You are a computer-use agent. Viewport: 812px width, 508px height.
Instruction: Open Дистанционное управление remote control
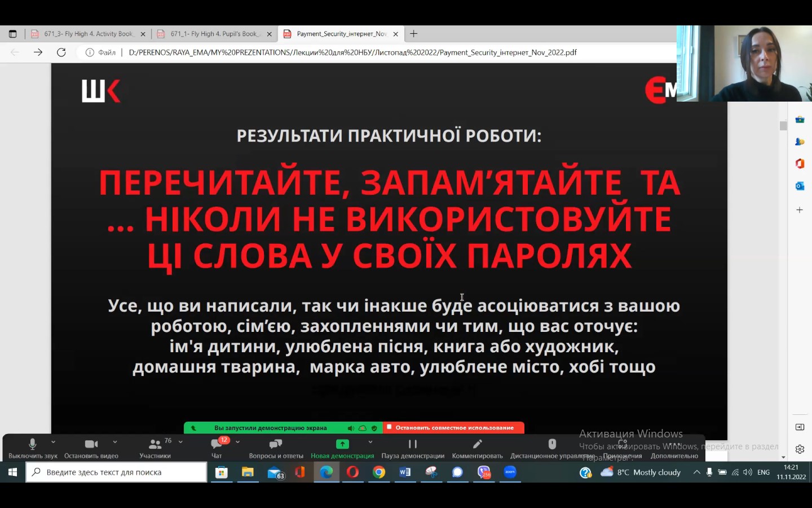[x=552, y=448]
